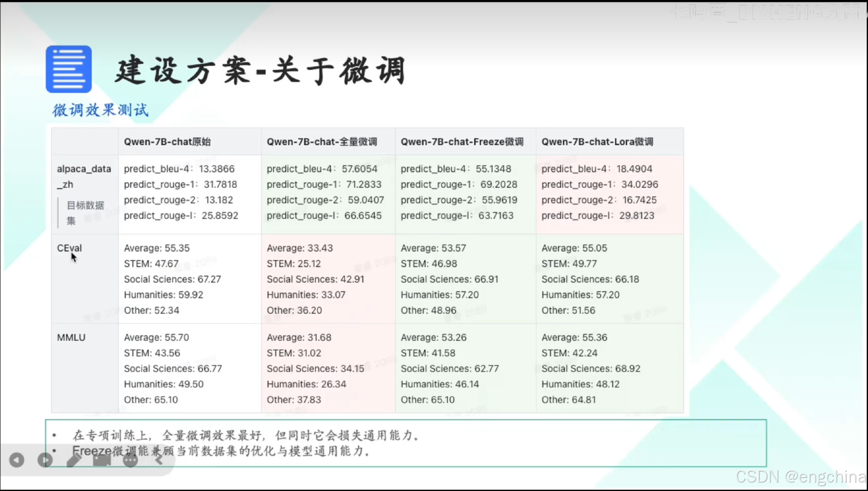This screenshot has height=491, width=868.
Task: Select the pen annotation tool
Action: pos(74,460)
